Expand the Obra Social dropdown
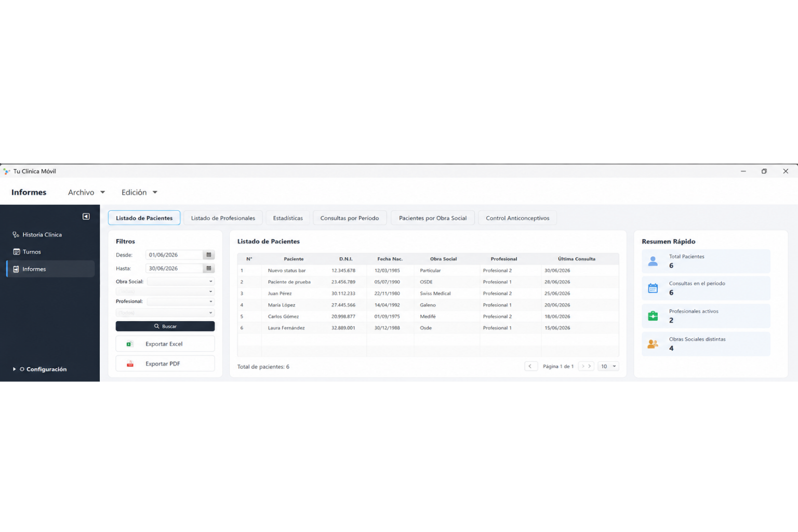 (x=181, y=281)
